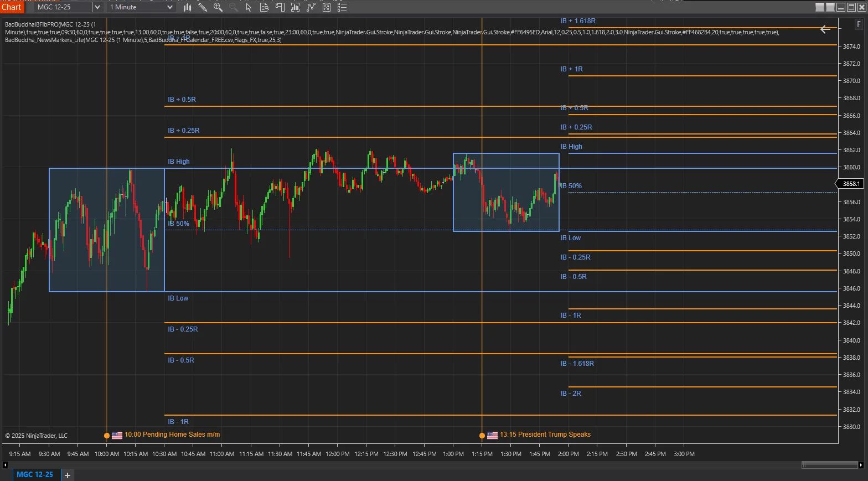Click the 3:00 PM time axis label
Screen dimensions: 868x481
[684, 454]
